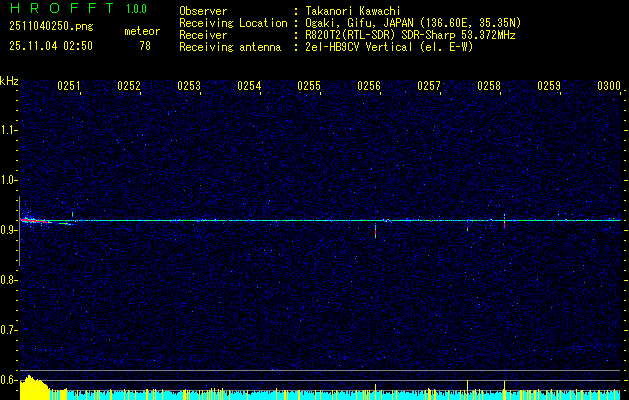
Task: Click the Receiving Location label
Action: click(233, 23)
